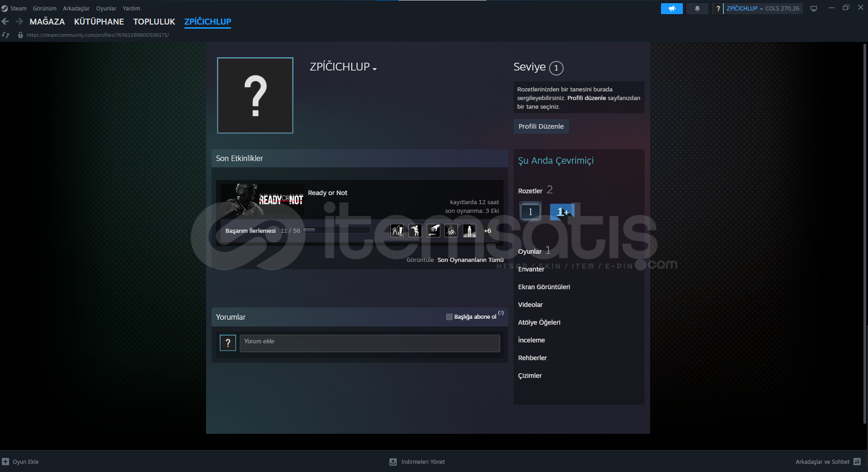The width and height of the screenshot is (868, 472).
Task: Click the Profili Düzenle button
Action: [541, 126]
